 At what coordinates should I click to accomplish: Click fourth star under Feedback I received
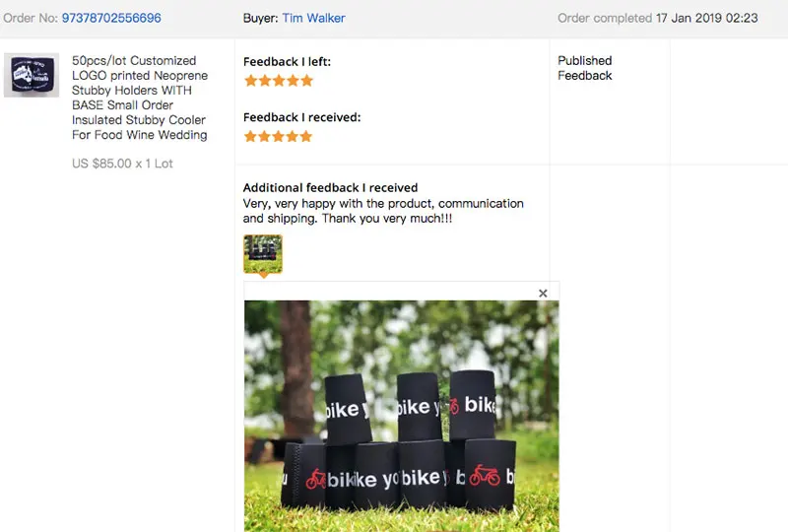[293, 136]
